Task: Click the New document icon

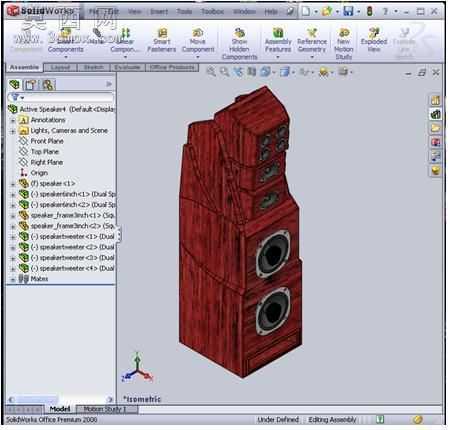Action: 306,11
